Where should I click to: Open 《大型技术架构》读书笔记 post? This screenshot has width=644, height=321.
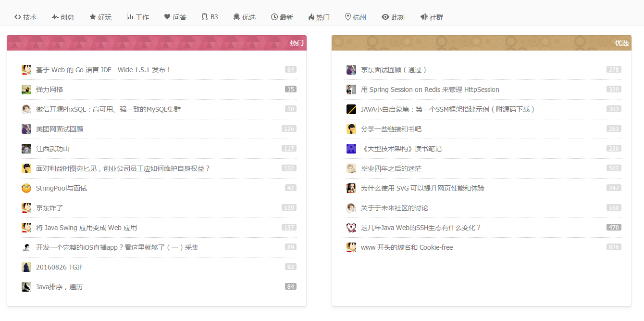[x=401, y=149]
